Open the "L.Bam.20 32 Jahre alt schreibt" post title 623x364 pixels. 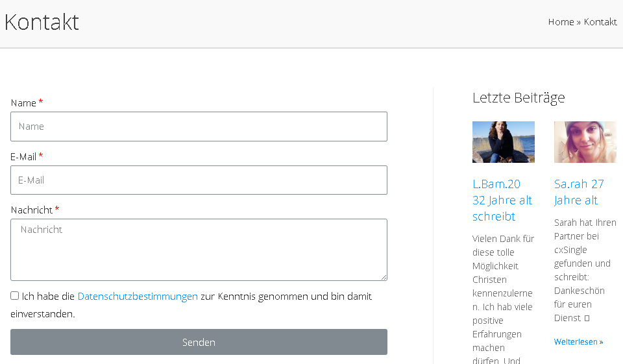(x=502, y=200)
